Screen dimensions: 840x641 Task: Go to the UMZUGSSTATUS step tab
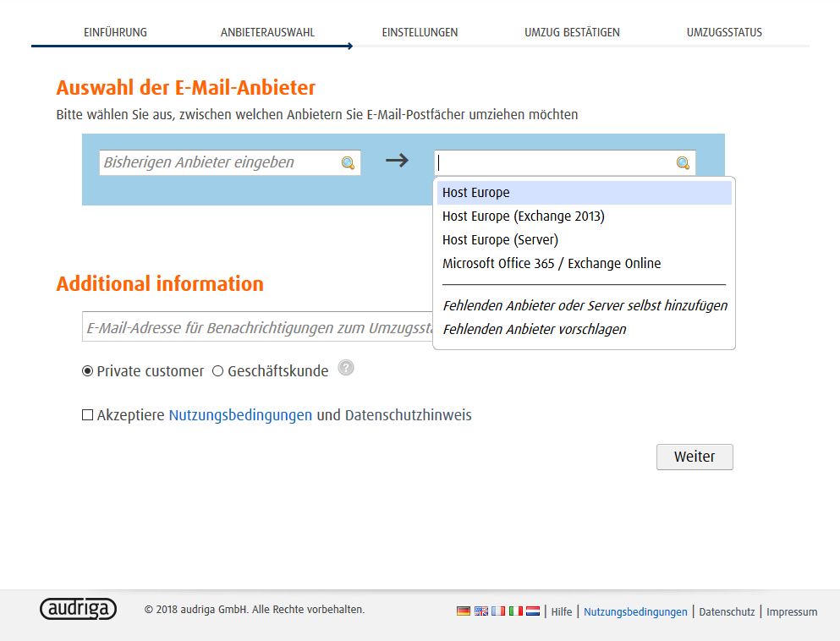(x=724, y=32)
